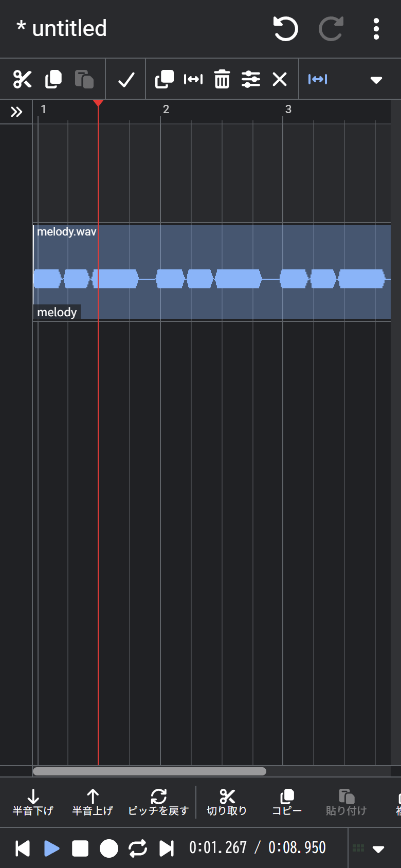Click the white fit-width arrows icon
Screen dimensions: 401x868
pyautogui.click(x=193, y=79)
